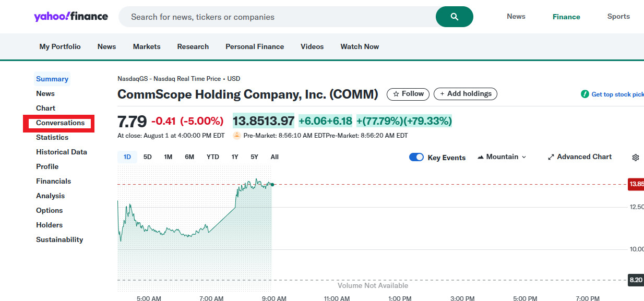Click the red 13.85 price marker
The image size is (644, 301).
click(636, 184)
